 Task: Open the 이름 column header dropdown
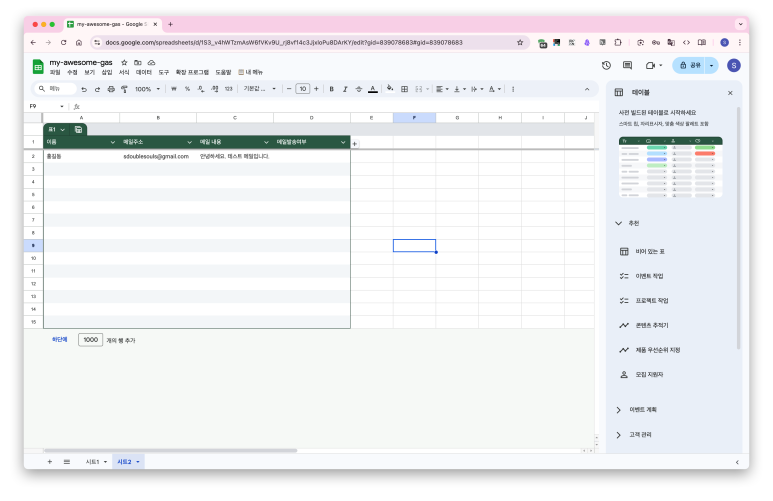point(113,143)
